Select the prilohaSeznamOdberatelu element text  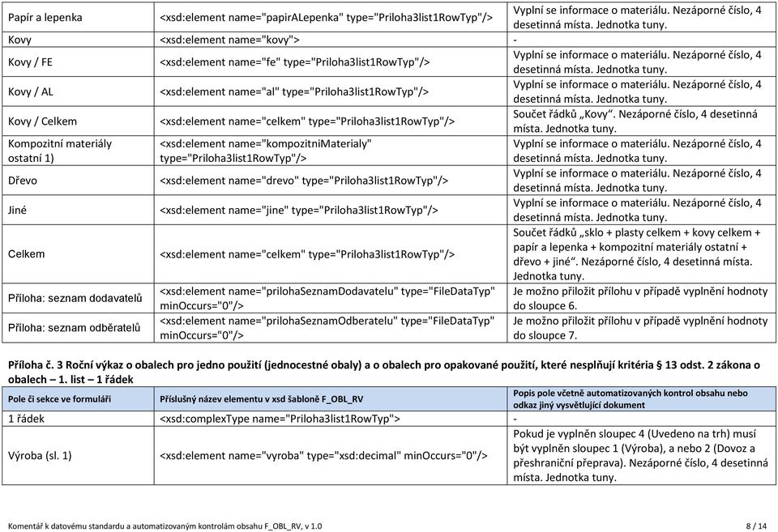pyautogui.click(x=327, y=328)
